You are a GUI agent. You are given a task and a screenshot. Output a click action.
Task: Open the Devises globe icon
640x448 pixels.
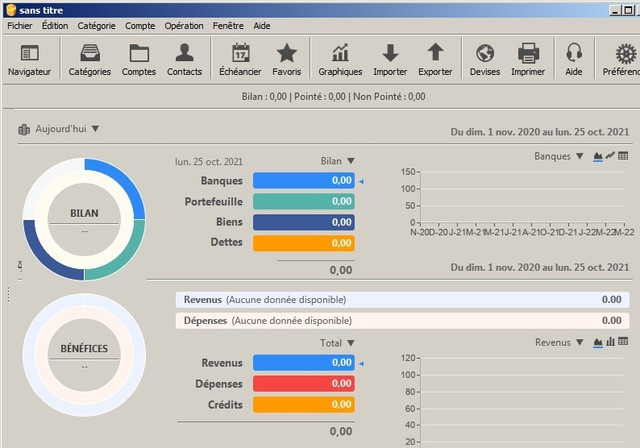[485, 53]
